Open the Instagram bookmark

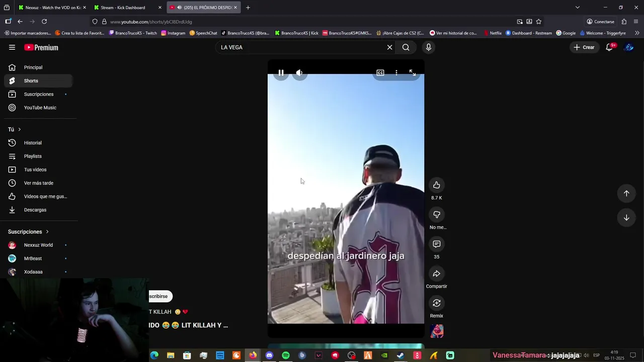[173, 33]
